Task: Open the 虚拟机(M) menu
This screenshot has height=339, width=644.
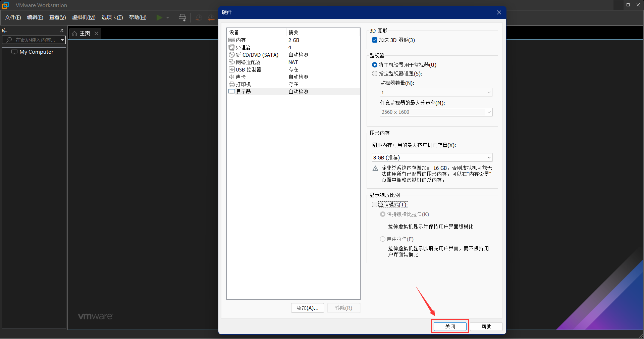Action: coord(84,17)
